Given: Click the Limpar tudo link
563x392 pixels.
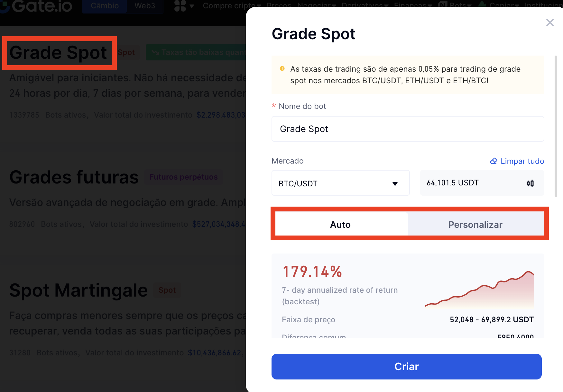Looking at the screenshot, I should point(517,161).
